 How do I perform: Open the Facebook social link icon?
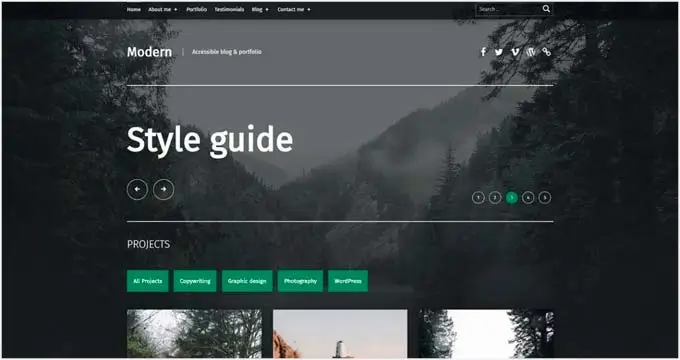tap(483, 52)
